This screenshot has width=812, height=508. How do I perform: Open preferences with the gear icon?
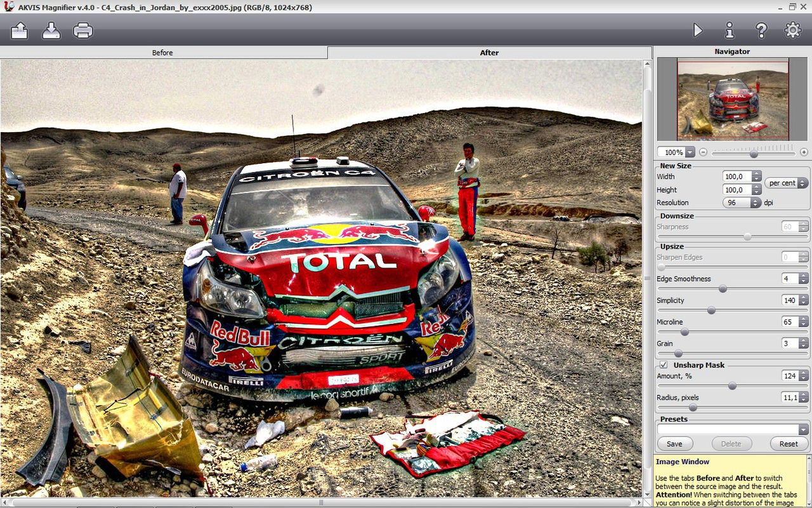[793, 30]
